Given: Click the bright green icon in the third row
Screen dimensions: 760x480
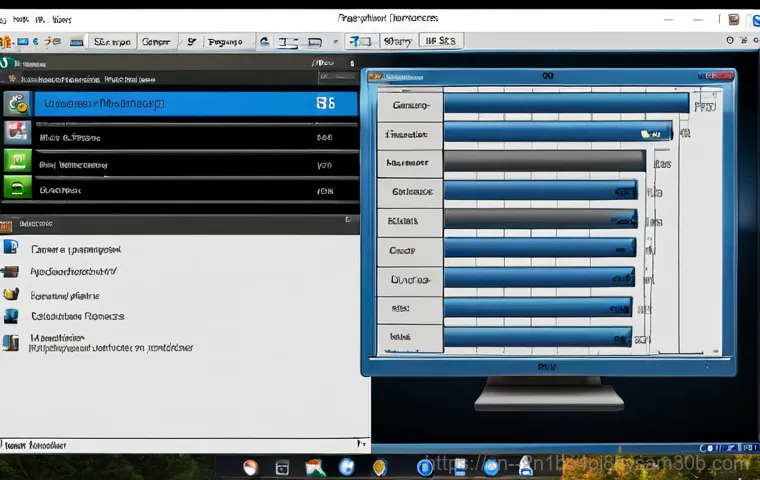Looking at the screenshot, I should point(17,160).
